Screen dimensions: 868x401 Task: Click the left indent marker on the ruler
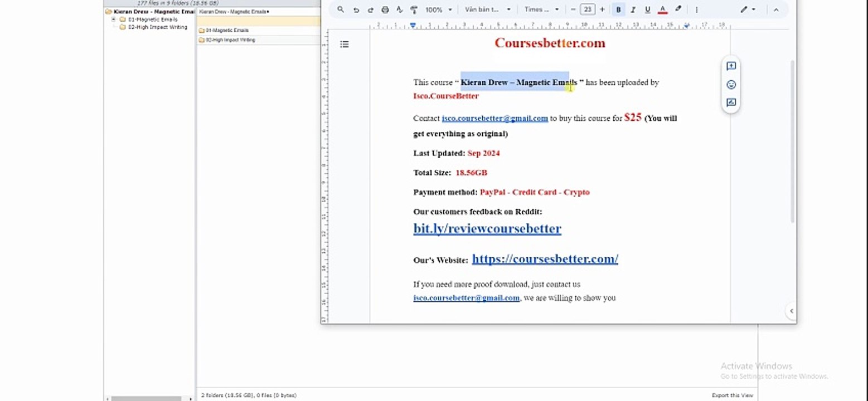(x=413, y=26)
